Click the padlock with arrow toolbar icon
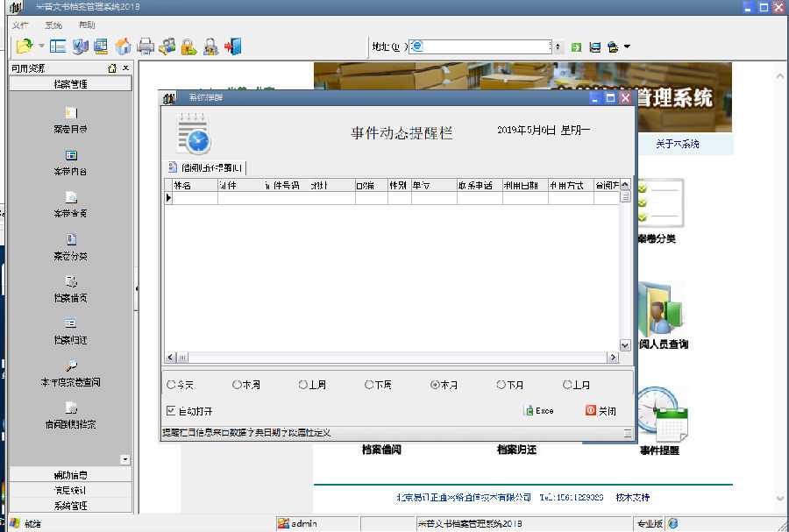 188,46
